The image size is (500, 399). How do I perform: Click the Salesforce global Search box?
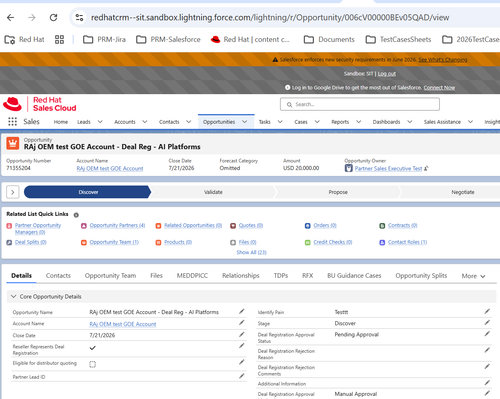coord(360,104)
